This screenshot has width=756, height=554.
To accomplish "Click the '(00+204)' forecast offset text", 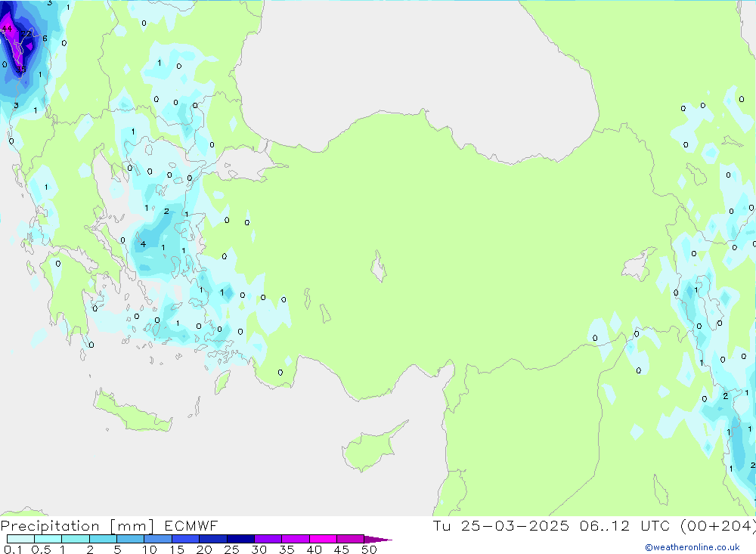I will click(718, 526).
